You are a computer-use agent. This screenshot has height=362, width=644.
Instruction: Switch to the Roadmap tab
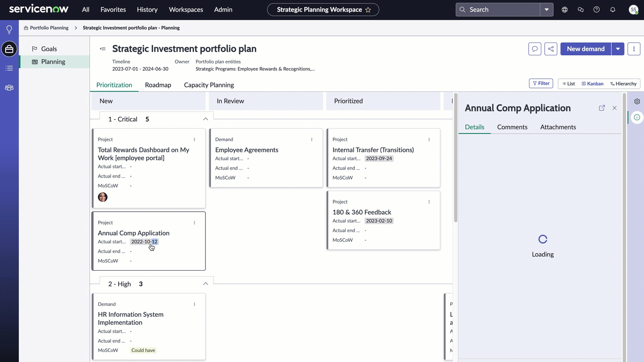click(x=158, y=85)
